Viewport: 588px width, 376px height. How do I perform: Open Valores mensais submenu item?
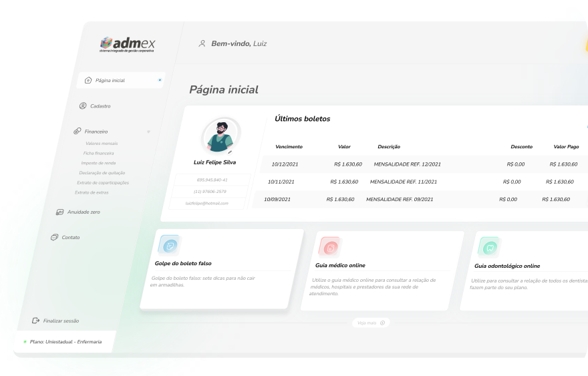[x=102, y=144]
